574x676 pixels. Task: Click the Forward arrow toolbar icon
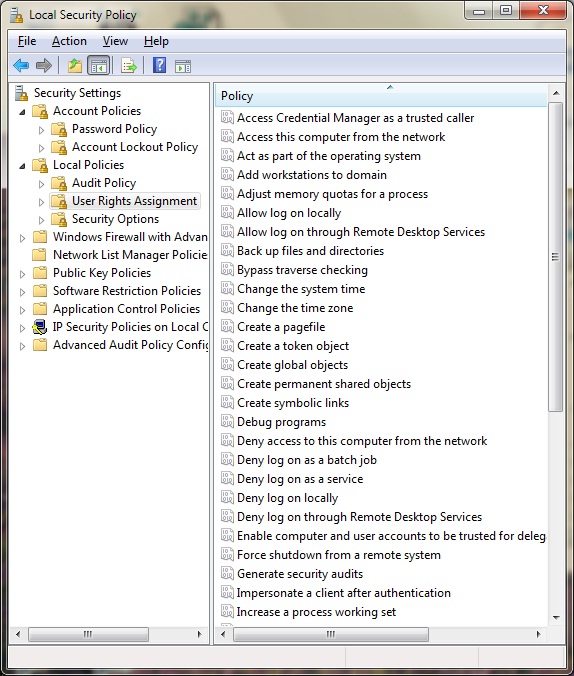point(44,66)
